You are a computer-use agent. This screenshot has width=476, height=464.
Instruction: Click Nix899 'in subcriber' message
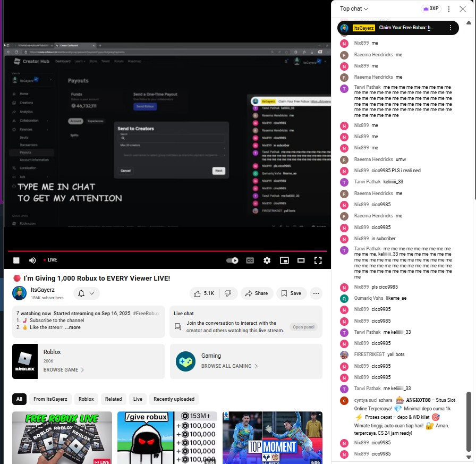(384, 239)
